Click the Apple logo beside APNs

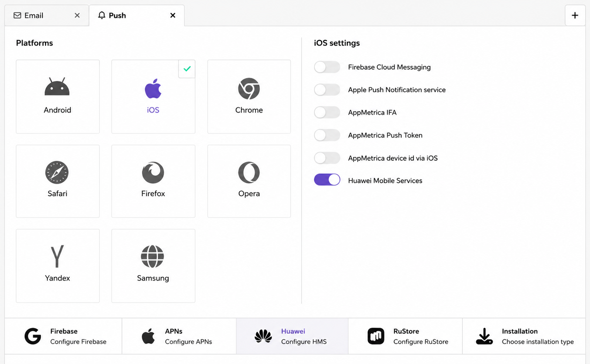(148, 336)
